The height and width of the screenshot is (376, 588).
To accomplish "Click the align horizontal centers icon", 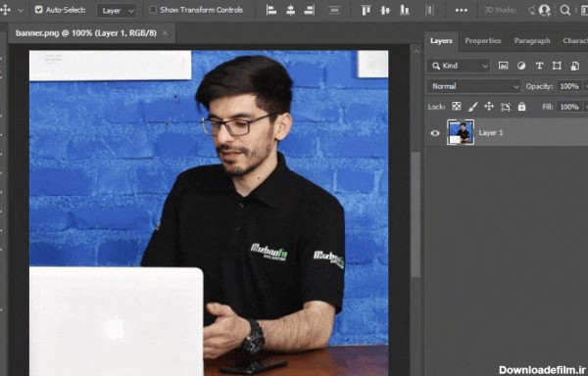I will [x=290, y=10].
